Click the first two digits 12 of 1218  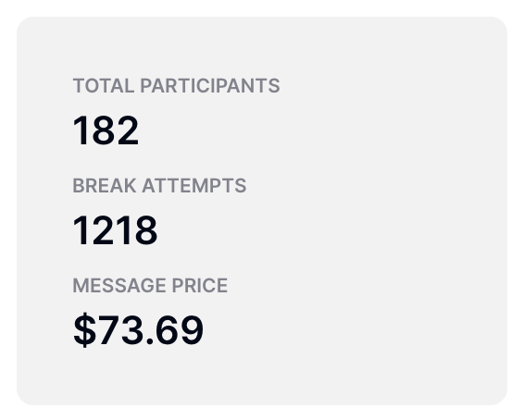93,230
